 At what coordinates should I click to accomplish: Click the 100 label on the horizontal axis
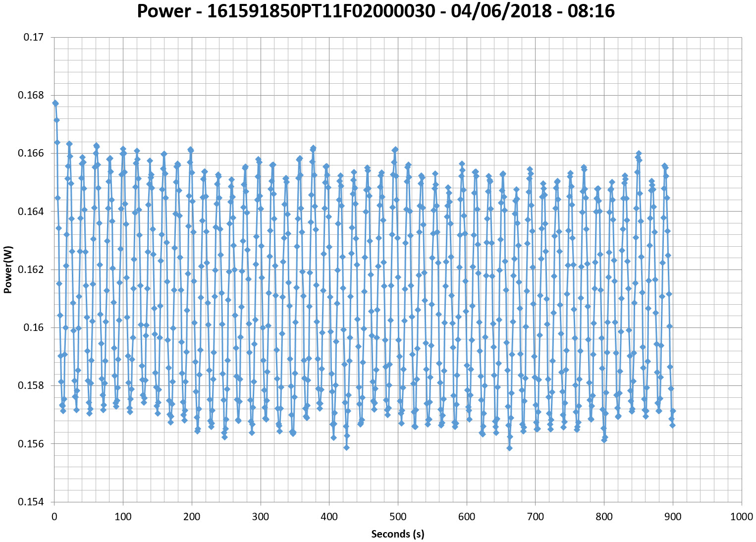click(x=123, y=517)
